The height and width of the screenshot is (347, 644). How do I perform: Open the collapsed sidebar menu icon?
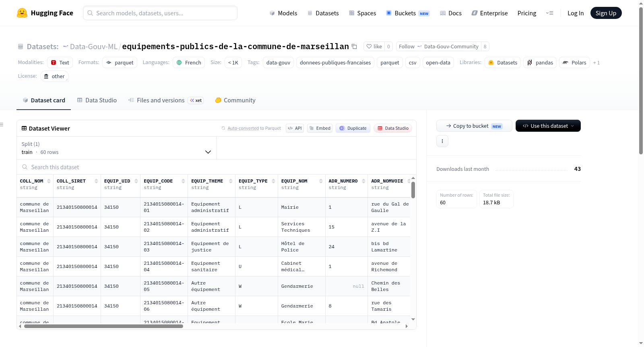(2, 125)
